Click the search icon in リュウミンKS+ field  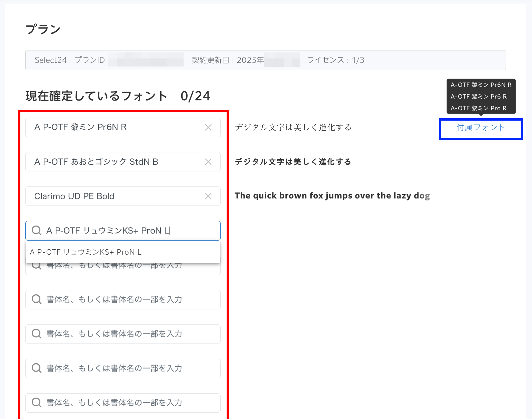pos(36,231)
